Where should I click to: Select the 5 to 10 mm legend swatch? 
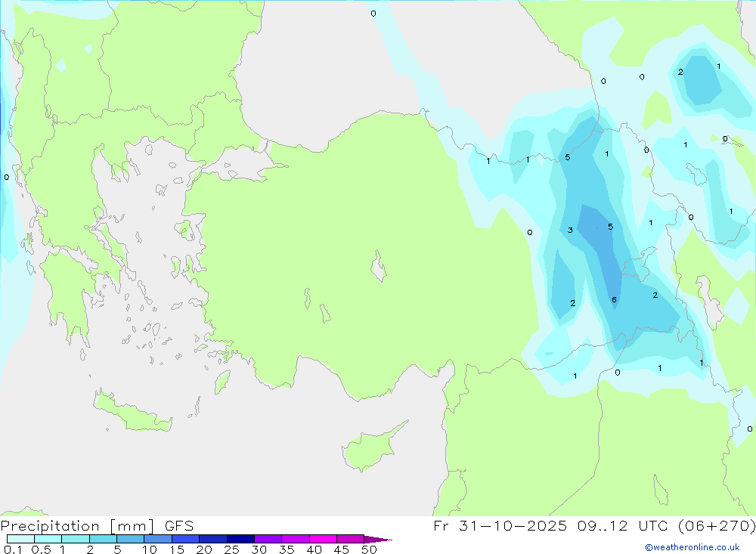coord(130,539)
